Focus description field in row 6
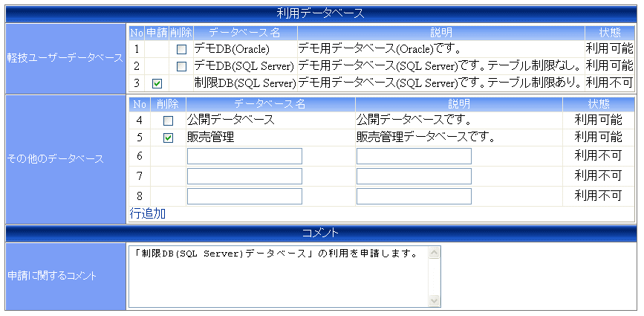Viewport: 644px width, 316px height. click(414, 156)
